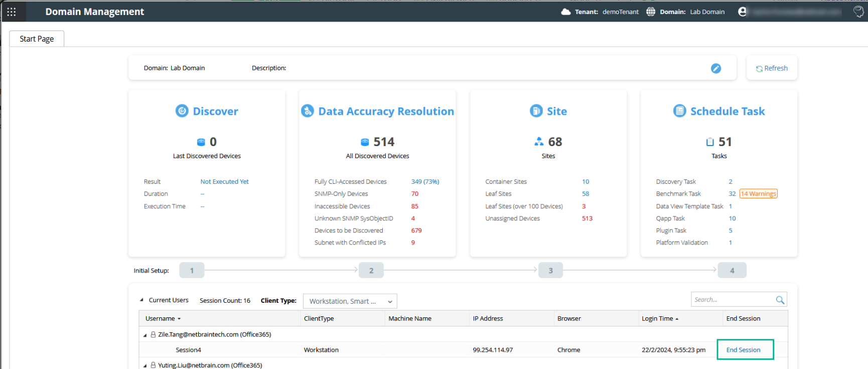Collapse the Zile.Tang user row
The height and width of the screenshot is (369, 868).
pos(145,335)
